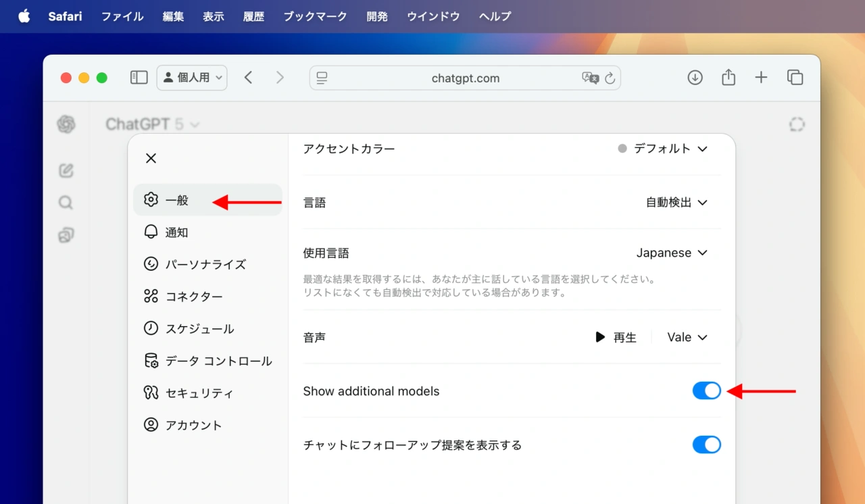Play the Vale voice sample
Viewport: 865px width, 504px height.
tap(616, 336)
